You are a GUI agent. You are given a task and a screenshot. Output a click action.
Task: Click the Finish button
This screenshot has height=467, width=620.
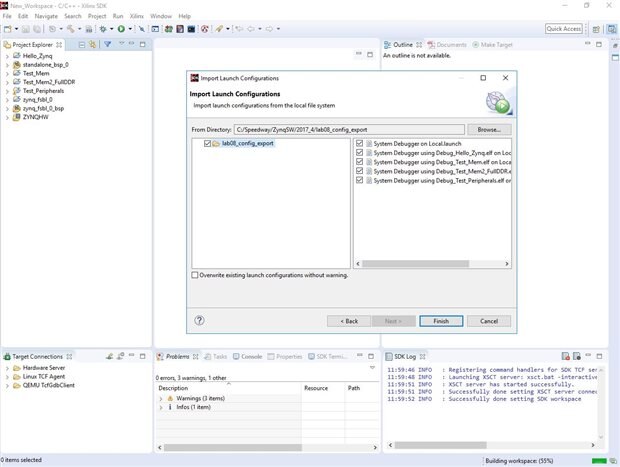pyautogui.click(x=441, y=321)
